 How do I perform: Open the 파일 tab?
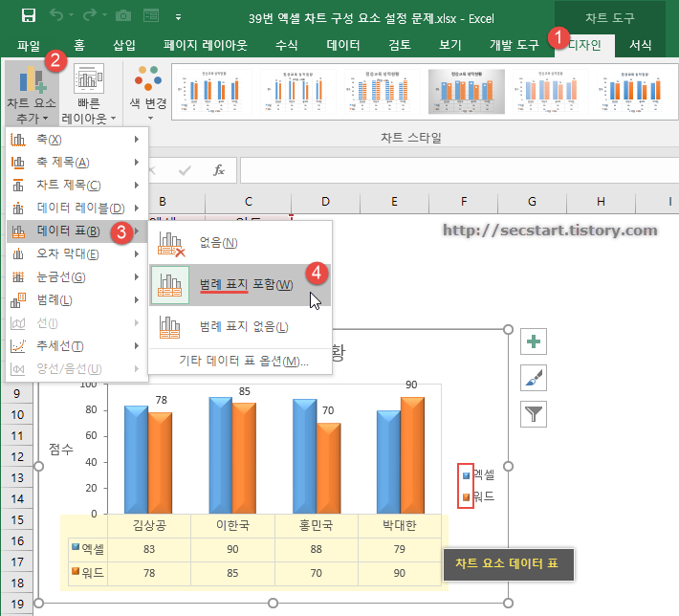29,45
